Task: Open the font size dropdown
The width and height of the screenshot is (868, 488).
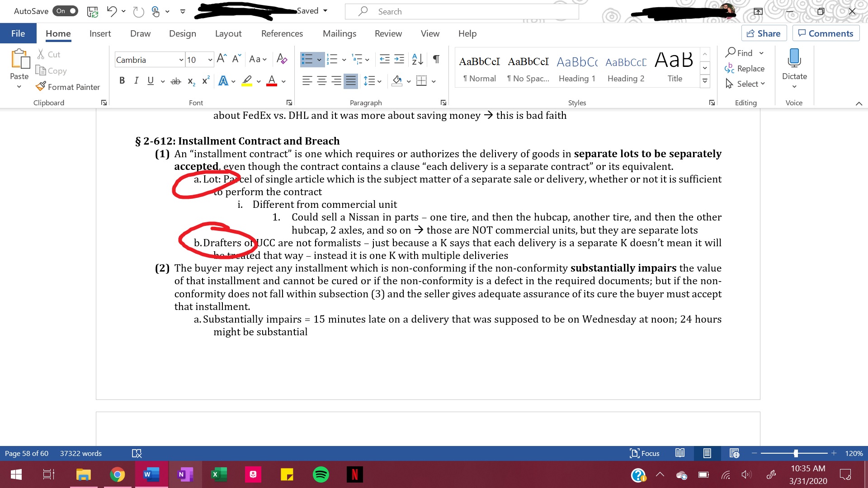Action: pos(210,60)
